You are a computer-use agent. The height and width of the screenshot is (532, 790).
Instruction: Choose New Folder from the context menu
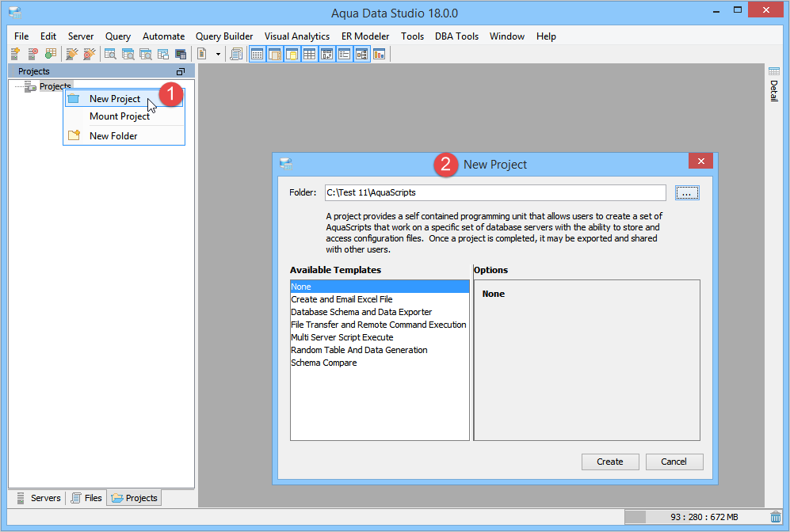pyautogui.click(x=124, y=136)
